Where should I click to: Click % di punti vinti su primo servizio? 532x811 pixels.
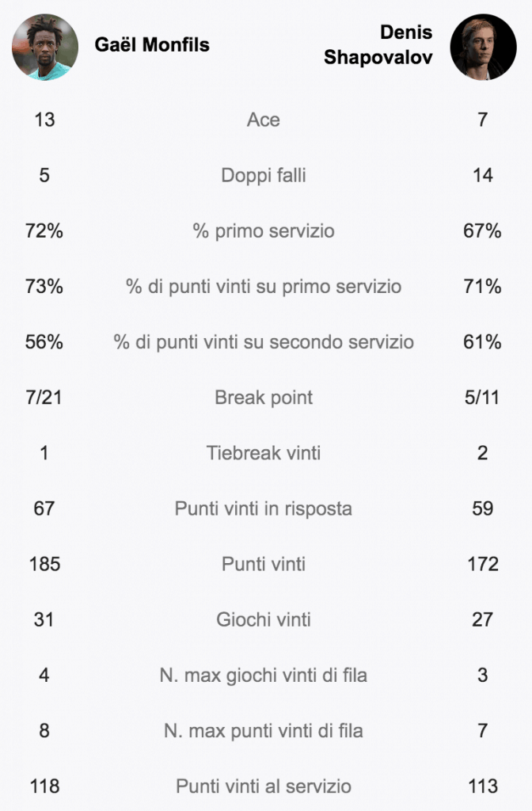coord(264,287)
